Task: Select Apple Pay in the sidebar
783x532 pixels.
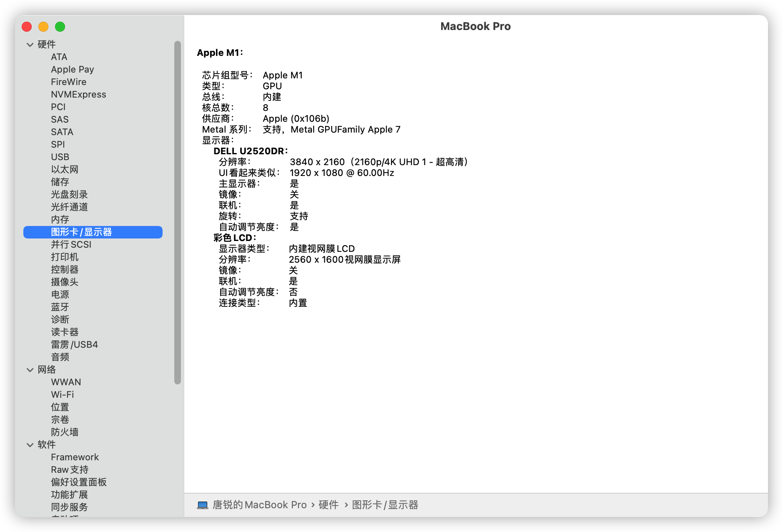Action: [x=73, y=69]
